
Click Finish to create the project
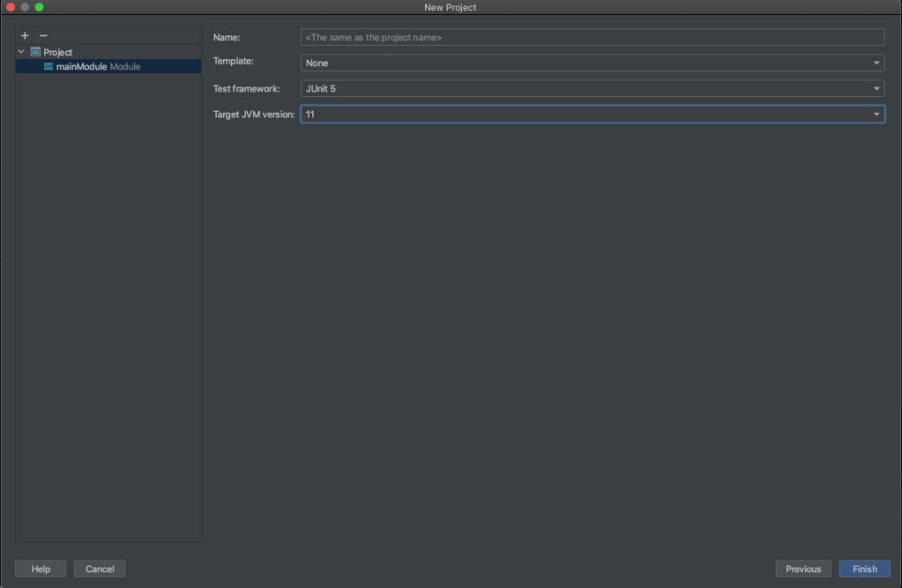[864, 569]
